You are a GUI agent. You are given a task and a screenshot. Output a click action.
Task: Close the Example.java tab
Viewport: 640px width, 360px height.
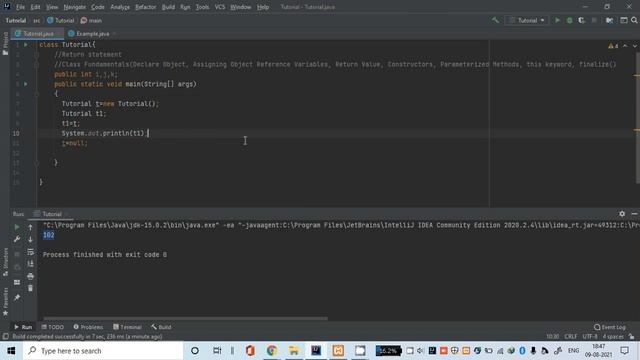click(x=115, y=34)
